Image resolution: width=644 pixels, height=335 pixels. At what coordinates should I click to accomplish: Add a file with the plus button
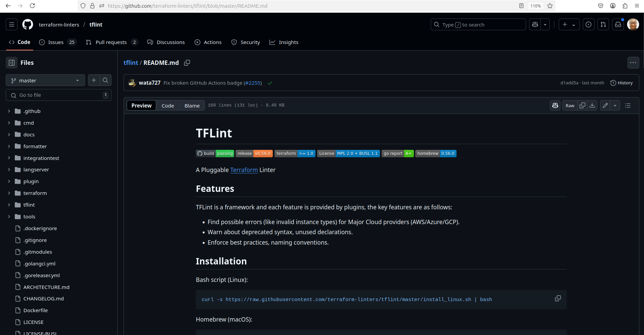click(94, 80)
